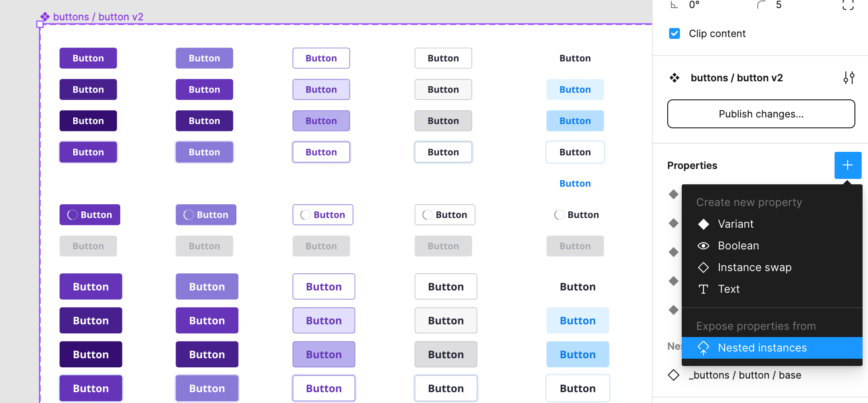868x403 pixels.
Task: Click the independent corners icon
Action: coord(848,5)
